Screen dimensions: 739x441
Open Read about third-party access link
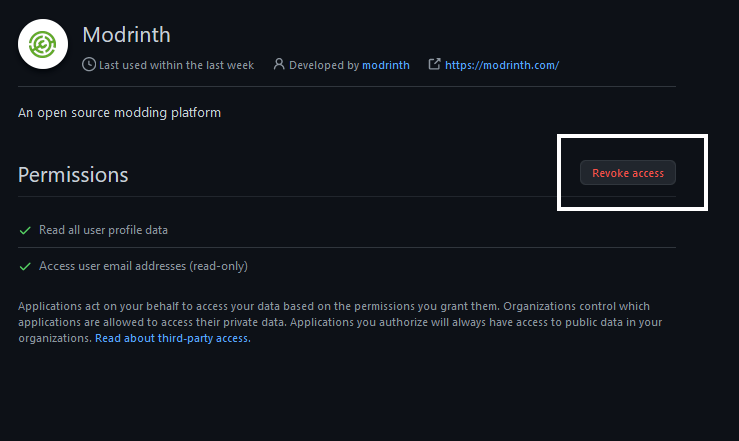click(x=172, y=339)
